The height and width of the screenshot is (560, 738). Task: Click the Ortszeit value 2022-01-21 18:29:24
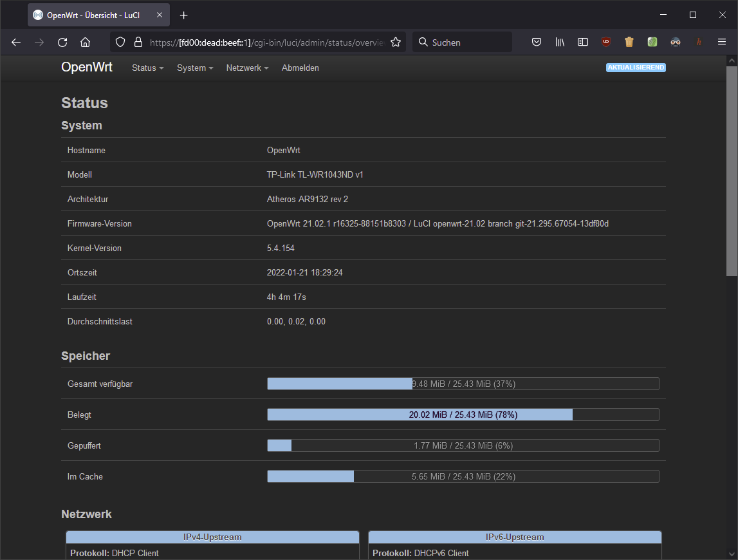[304, 273]
